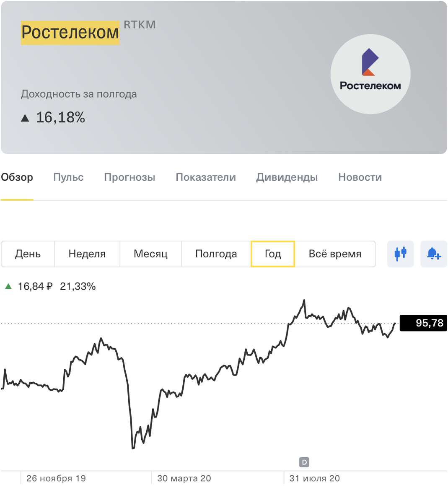Return to the Обзор tab
This screenshot has width=448, height=503.
[x=17, y=177]
